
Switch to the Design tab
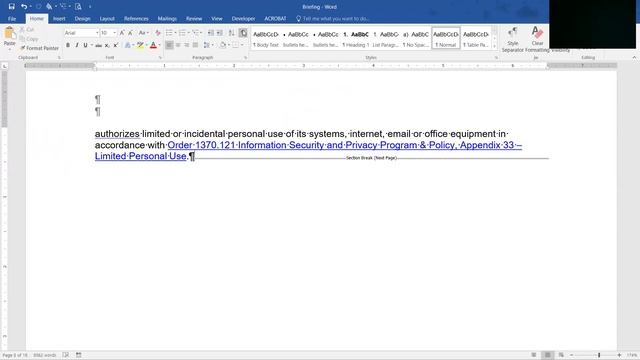pyautogui.click(x=82, y=19)
